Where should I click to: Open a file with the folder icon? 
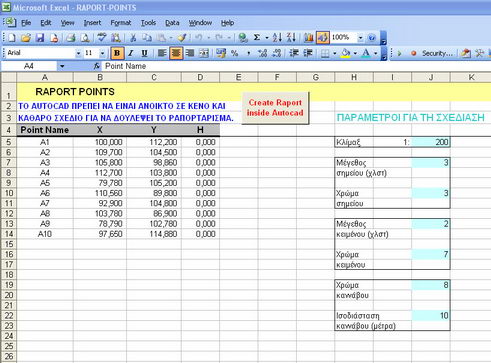(x=26, y=38)
